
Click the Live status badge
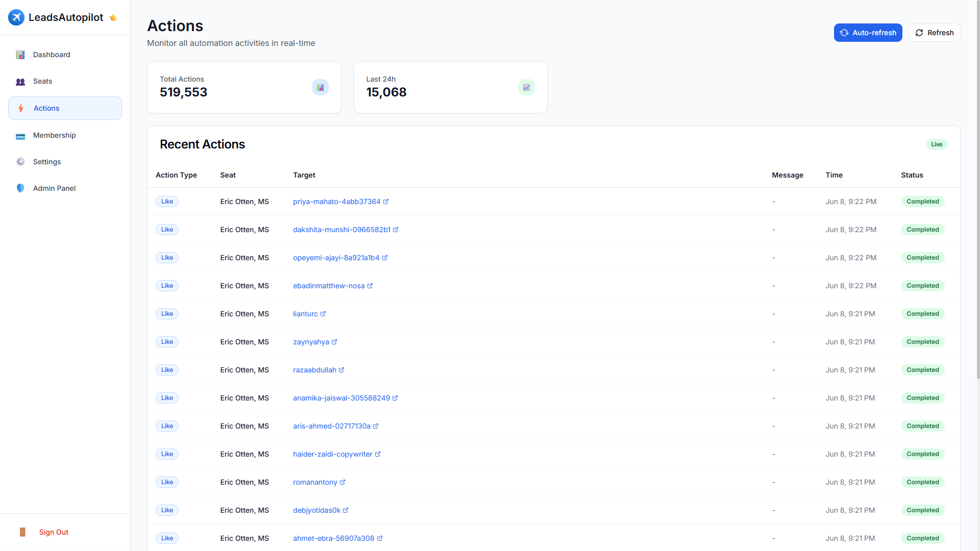(937, 144)
